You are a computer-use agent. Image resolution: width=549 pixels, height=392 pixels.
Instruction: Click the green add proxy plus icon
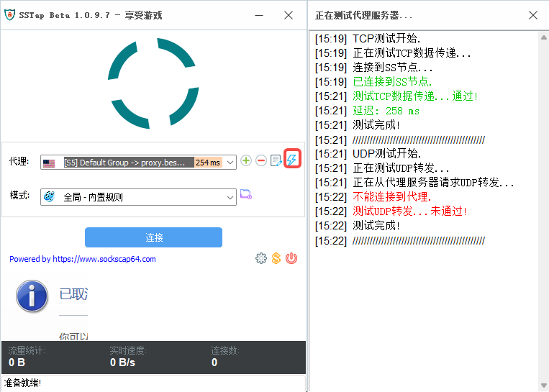(x=246, y=160)
